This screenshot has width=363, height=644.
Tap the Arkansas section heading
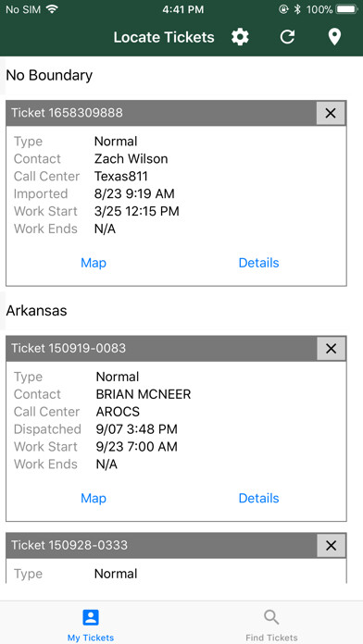(36, 311)
